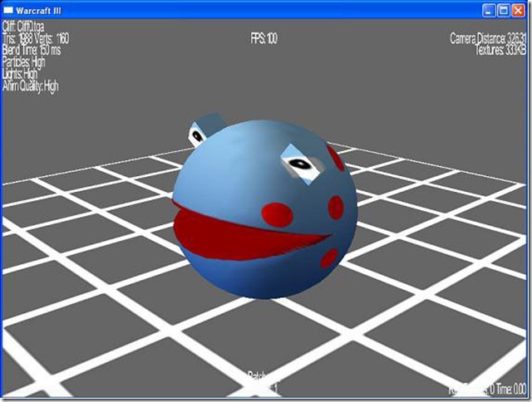Maximize the Warcraft III window
The height and width of the screenshot is (402, 532).
tap(504, 11)
